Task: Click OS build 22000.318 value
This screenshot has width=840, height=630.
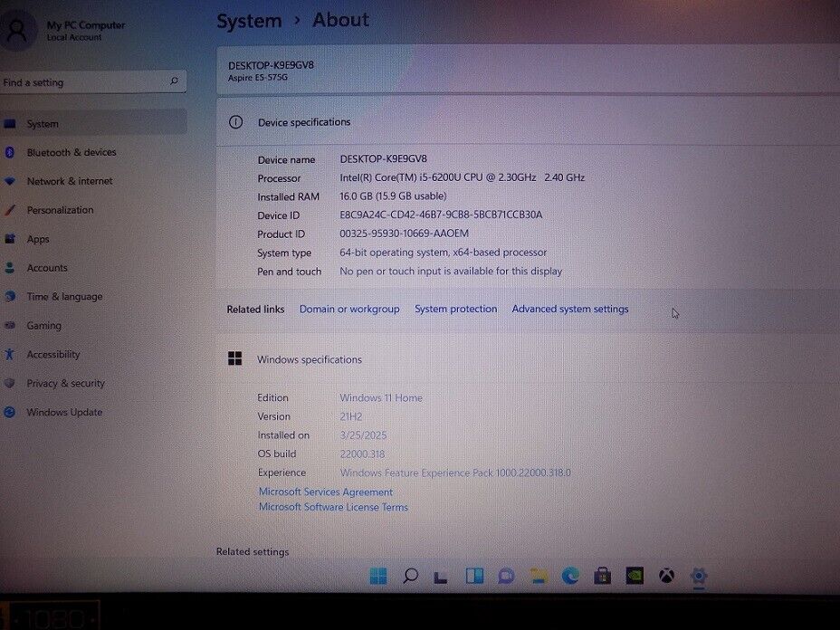Action: tap(362, 453)
